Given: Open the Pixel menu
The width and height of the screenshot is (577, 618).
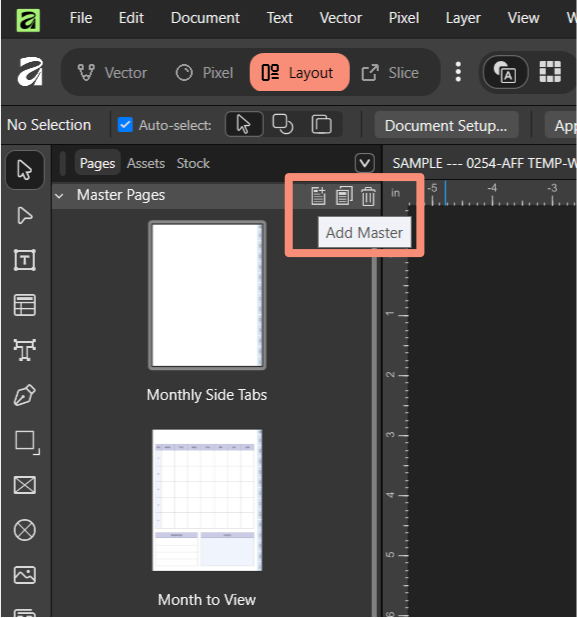Looking at the screenshot, I should click(404, 18).
